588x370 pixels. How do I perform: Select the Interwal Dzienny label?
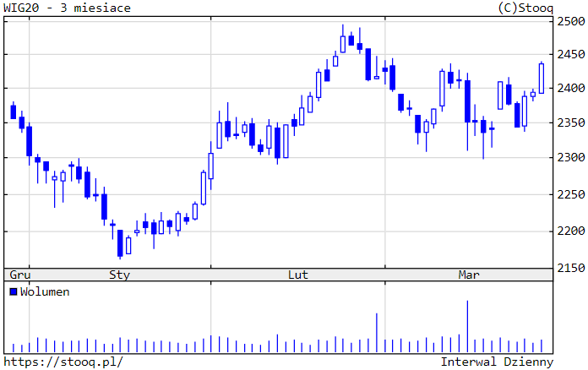497,362
